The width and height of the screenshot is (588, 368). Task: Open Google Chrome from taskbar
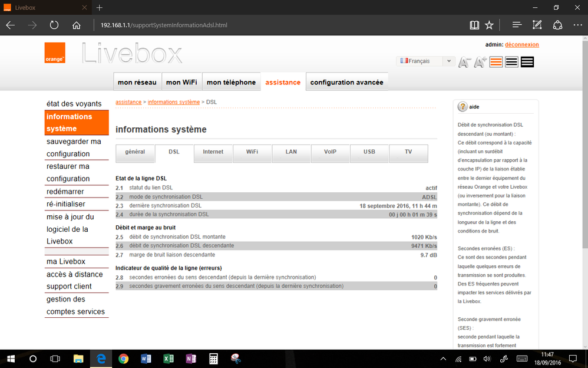coord(123,359)
